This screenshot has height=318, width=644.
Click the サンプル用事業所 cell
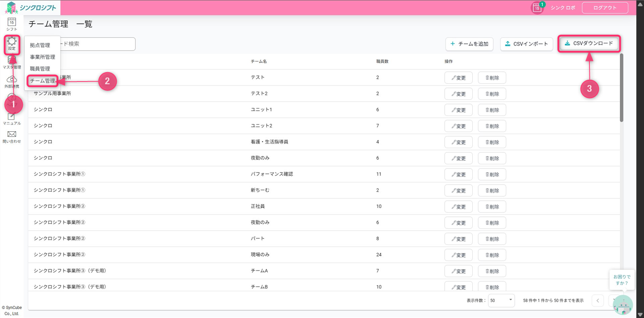[52, 94]
